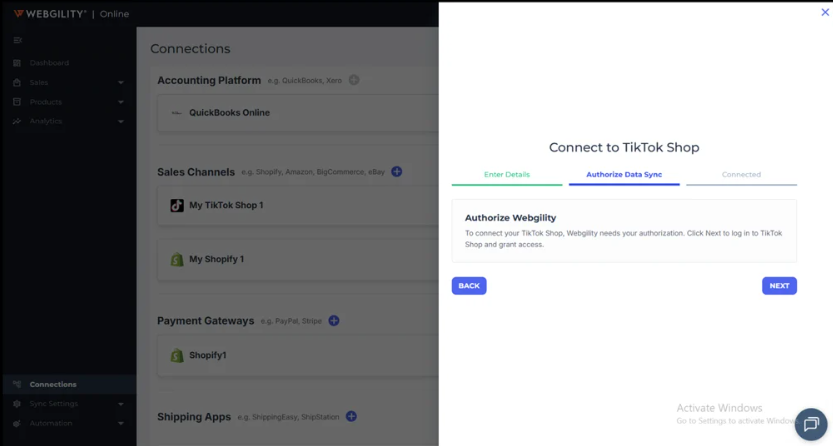Viewport: 833px width, 446px height.
Task: Select the Authorize Data Sync tab
Action: (x=624, y=175)
